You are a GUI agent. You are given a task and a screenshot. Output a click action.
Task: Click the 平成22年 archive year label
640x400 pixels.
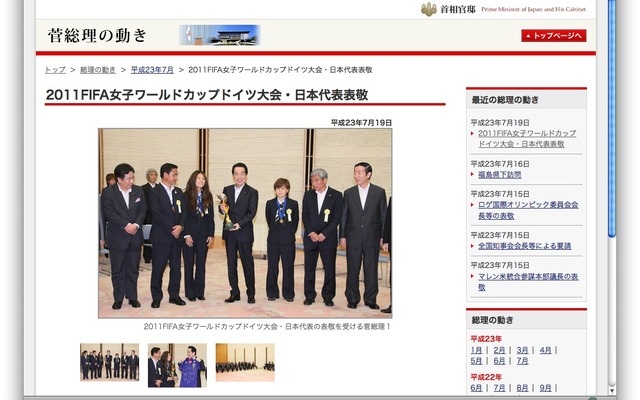pos(486,377)
